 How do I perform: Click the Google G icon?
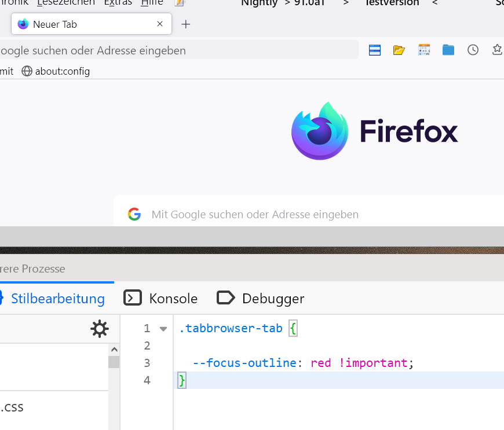[134, 214]
